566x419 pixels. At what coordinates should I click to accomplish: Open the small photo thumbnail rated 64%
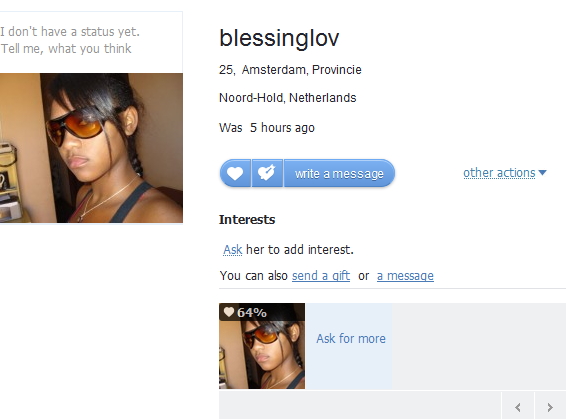pos(262,346)
